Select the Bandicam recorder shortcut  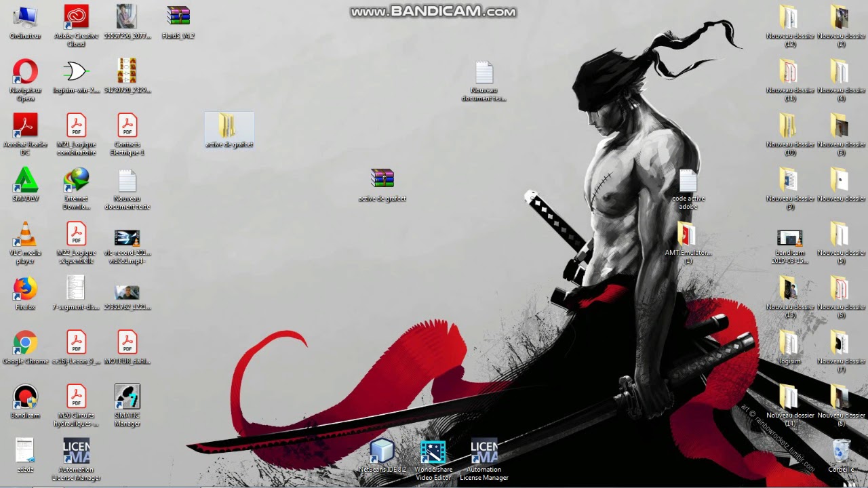25,401
